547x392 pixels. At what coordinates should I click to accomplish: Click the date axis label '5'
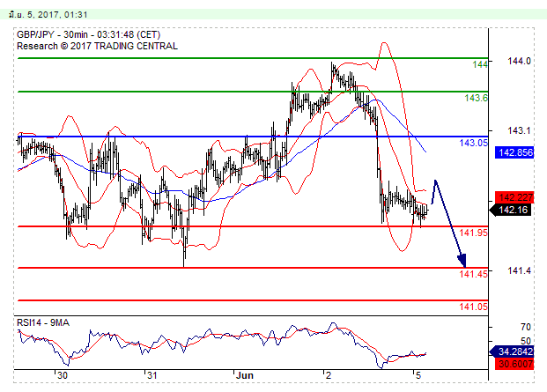coord(418,375)
